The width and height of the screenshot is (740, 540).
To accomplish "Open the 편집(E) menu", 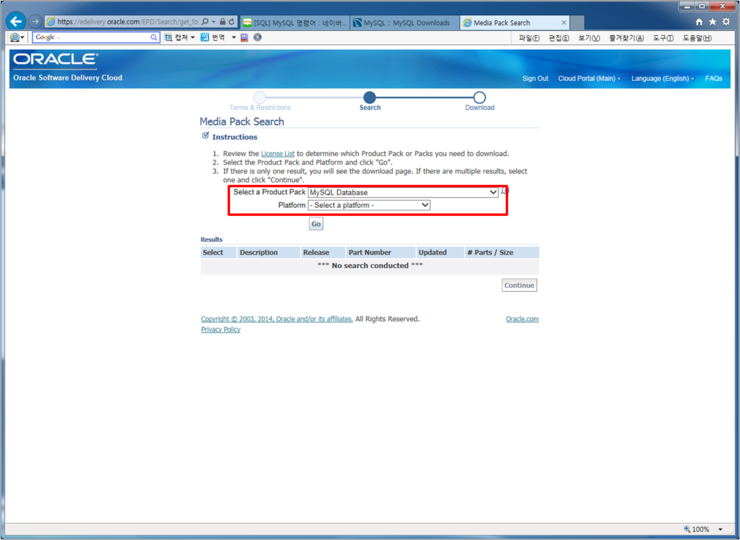I will (x=559, y=38).
